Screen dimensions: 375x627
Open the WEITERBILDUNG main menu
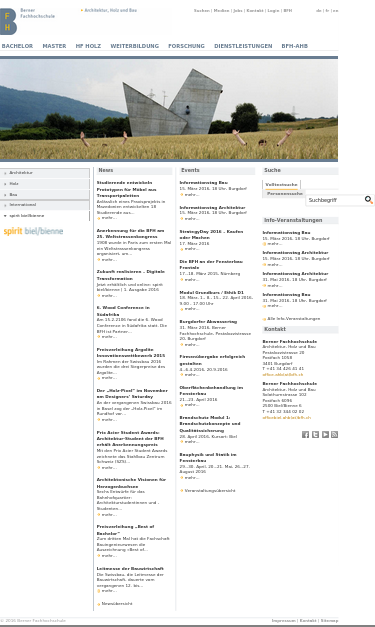pyautogui.click(x=135, y=46)
